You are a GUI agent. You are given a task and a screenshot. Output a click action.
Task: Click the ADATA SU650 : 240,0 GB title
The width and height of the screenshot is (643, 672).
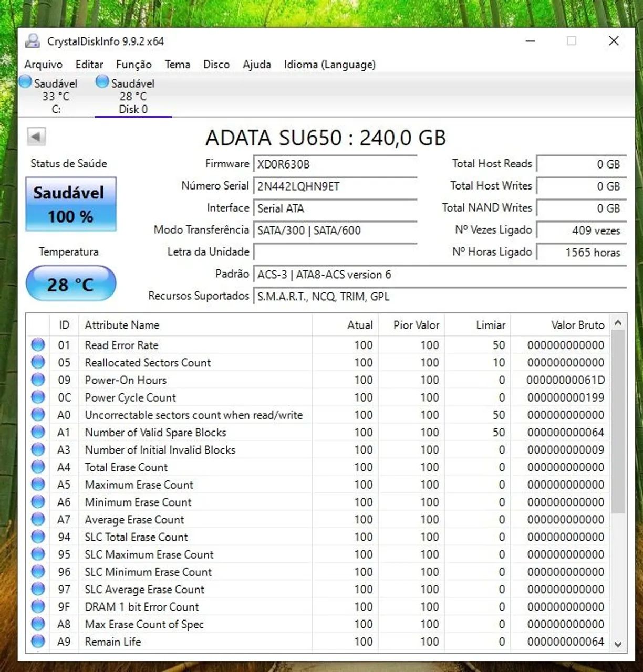[325, 138]
